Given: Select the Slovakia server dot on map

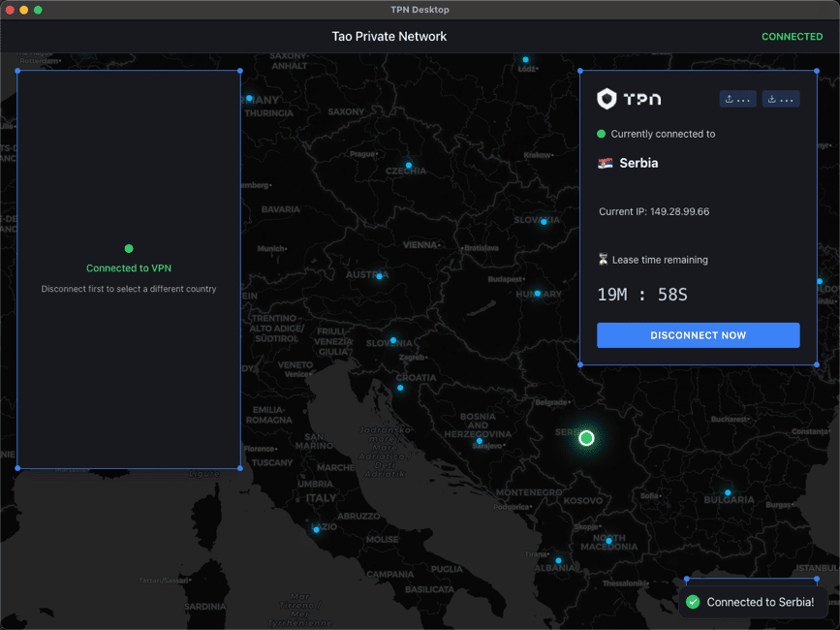Looking at the screenshot, I should click(x=544, y=222).
